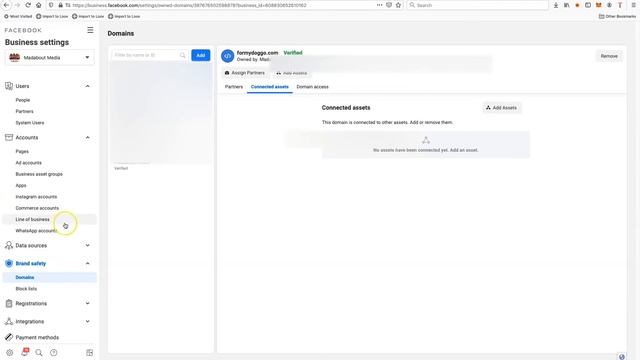The width and height of the screenshot is (640, 360).
Task: Click the green Verified status text
Action: point(293,53)
